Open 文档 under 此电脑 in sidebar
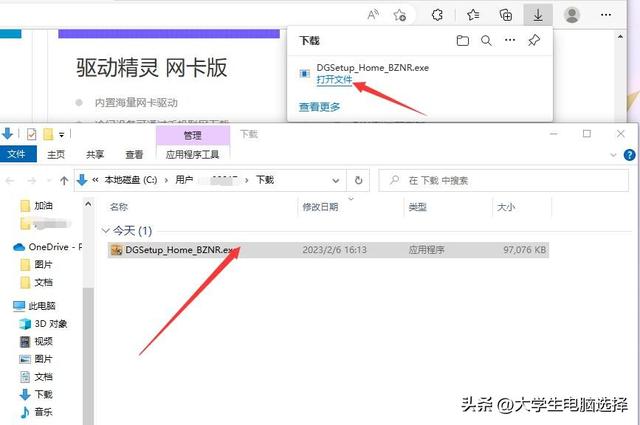 pos(37,377)
